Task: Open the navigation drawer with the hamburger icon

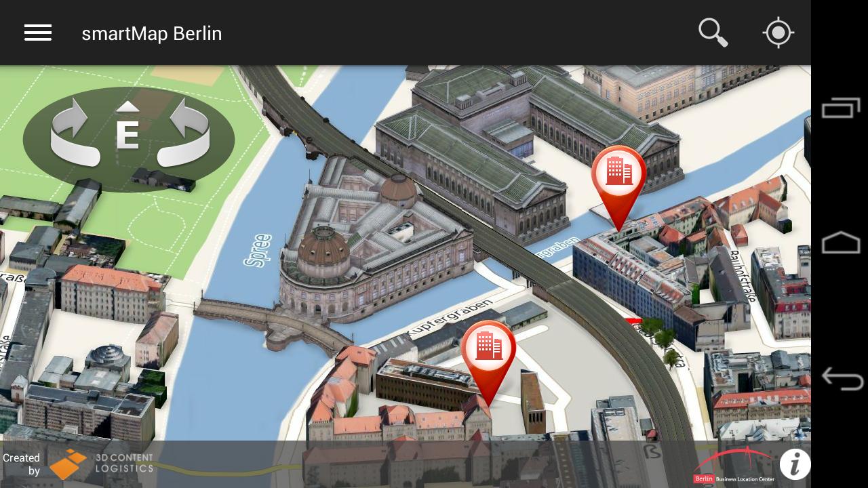Action: pos(38,33)
